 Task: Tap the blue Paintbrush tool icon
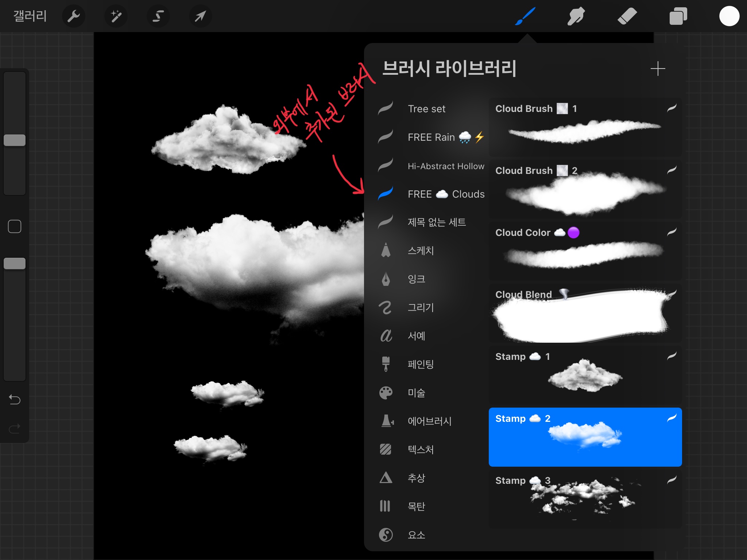pos(525,16)
